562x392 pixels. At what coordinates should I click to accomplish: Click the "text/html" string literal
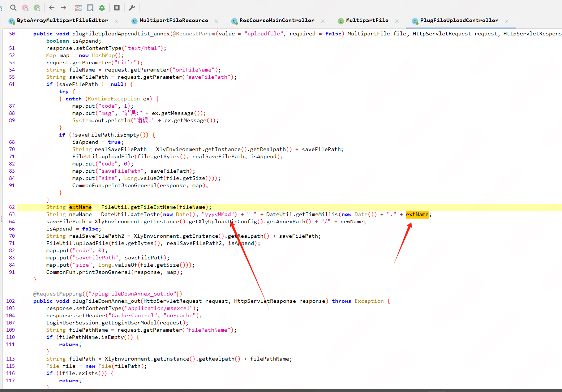click(x=143, y=48)
